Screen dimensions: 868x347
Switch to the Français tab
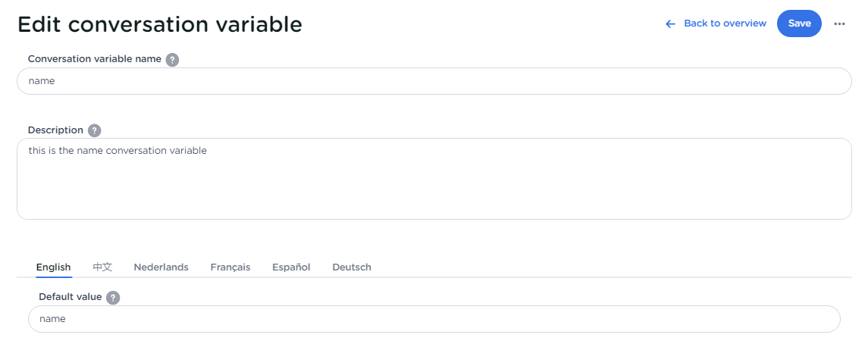pyautogui.click(x=230, y=267)
